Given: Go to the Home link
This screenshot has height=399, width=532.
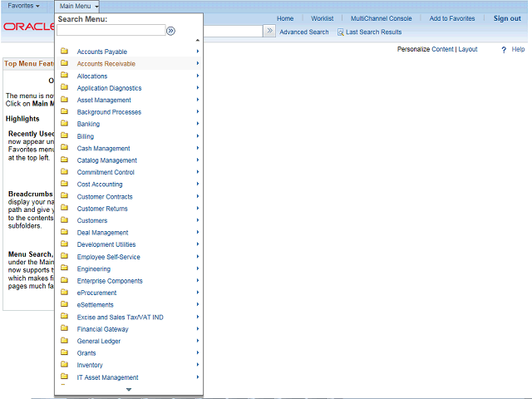Looking at the screenshot, I should pyautogui.click(x=285, y=18).
